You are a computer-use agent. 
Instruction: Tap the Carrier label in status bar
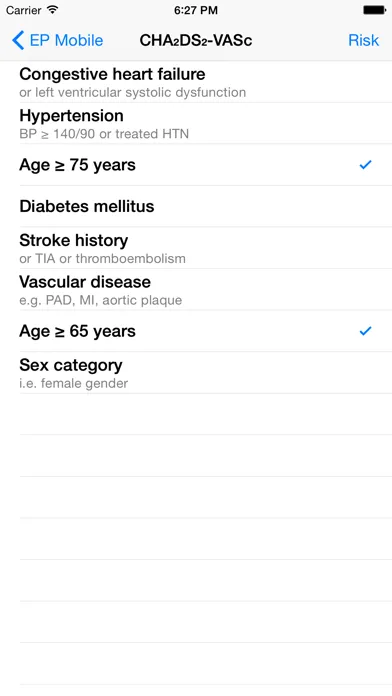point(24,10)
